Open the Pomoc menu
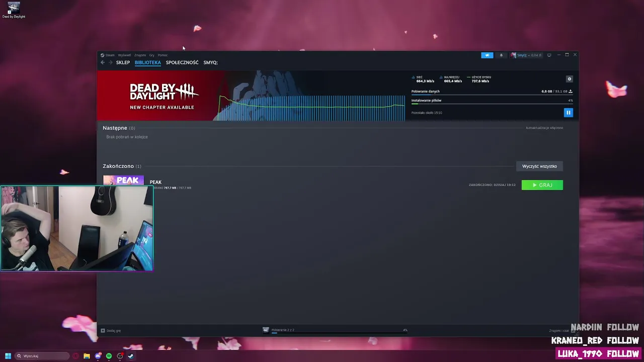Screen dimensions: 644x362 point(163,55)
